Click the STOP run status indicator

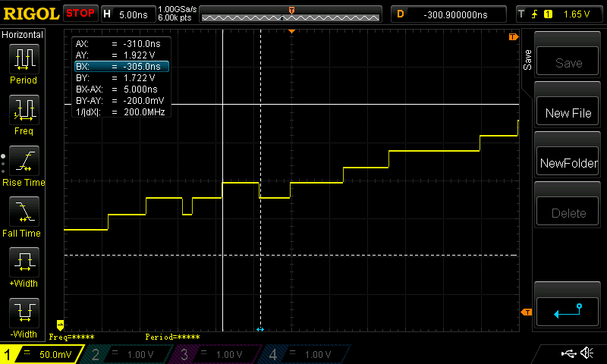pyautogui.click(x=80, y=14)
